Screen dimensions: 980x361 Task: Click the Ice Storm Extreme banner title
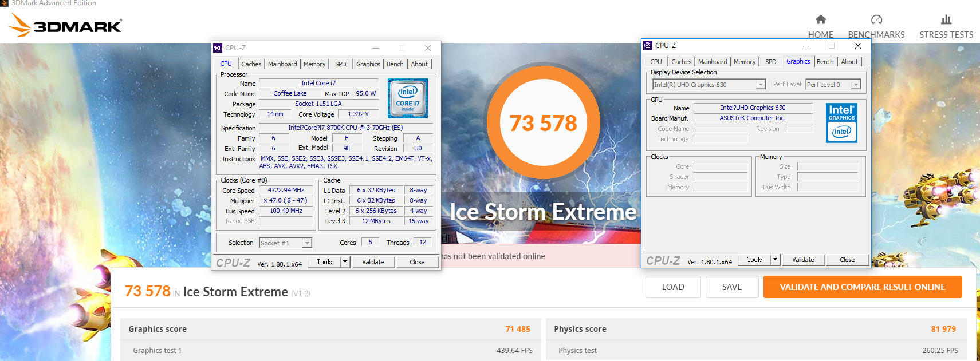pyautogui.click(x=543, y=212)
